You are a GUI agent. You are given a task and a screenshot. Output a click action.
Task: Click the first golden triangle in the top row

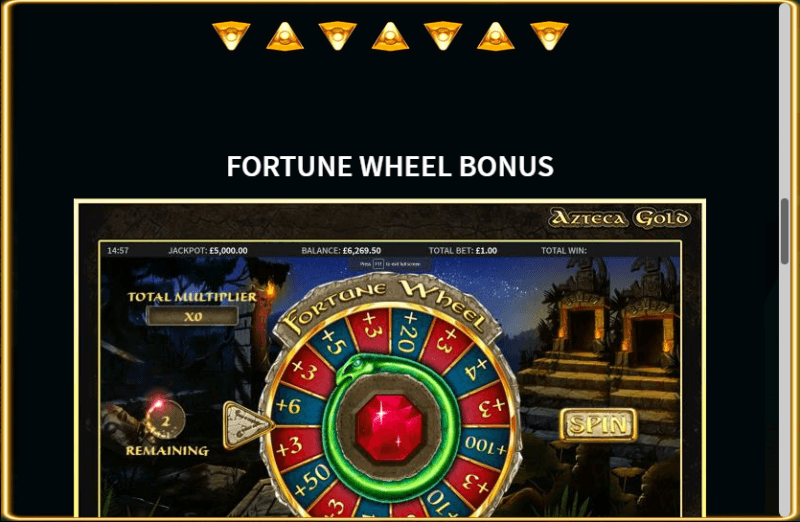[231, 36]
